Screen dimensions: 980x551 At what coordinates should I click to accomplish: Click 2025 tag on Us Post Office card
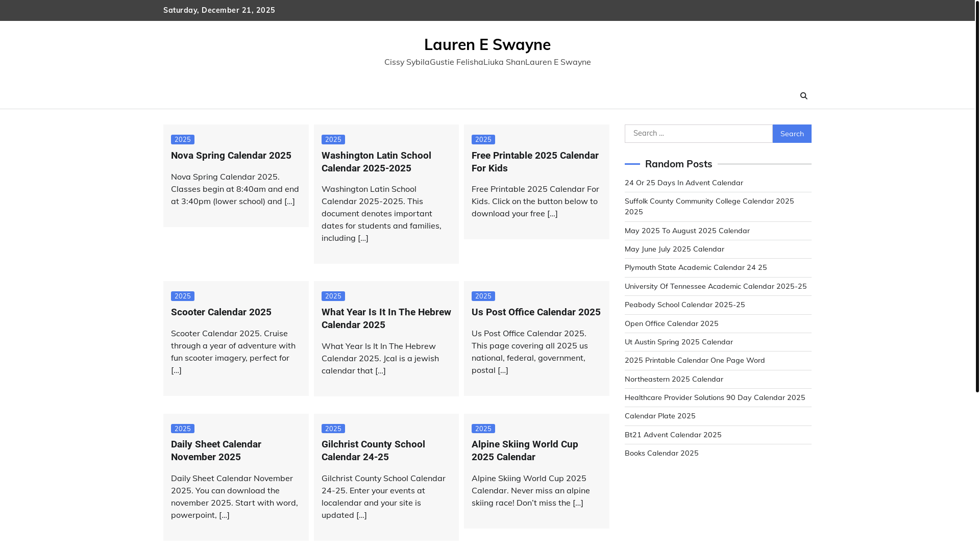[483, 296]
